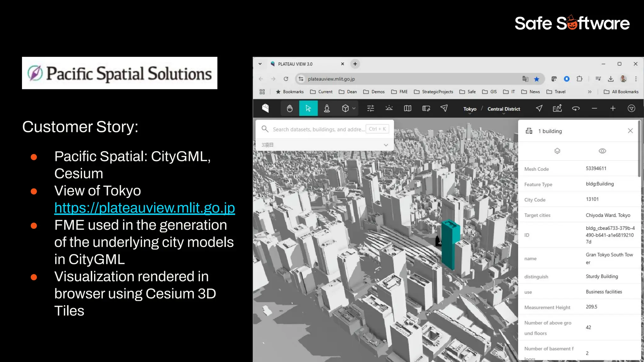Image resolution: width=644 pixels, height=362 pixels.
Task: Click the 'Chiyoda Ward, Tokyo' value
Action: 608,215
